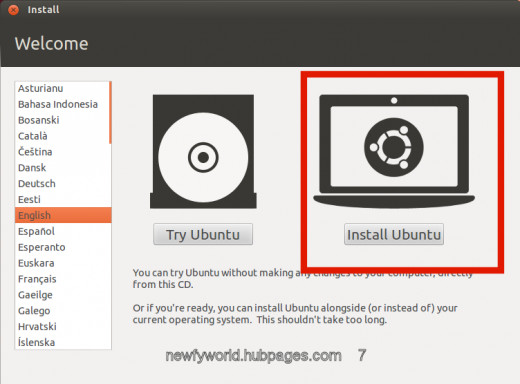Close the Install window

13,10
